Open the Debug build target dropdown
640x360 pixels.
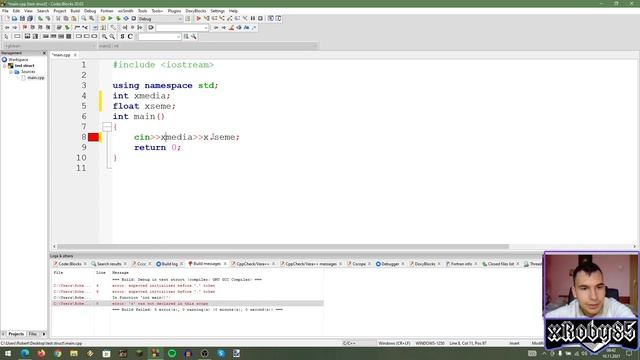click(160, 19)
